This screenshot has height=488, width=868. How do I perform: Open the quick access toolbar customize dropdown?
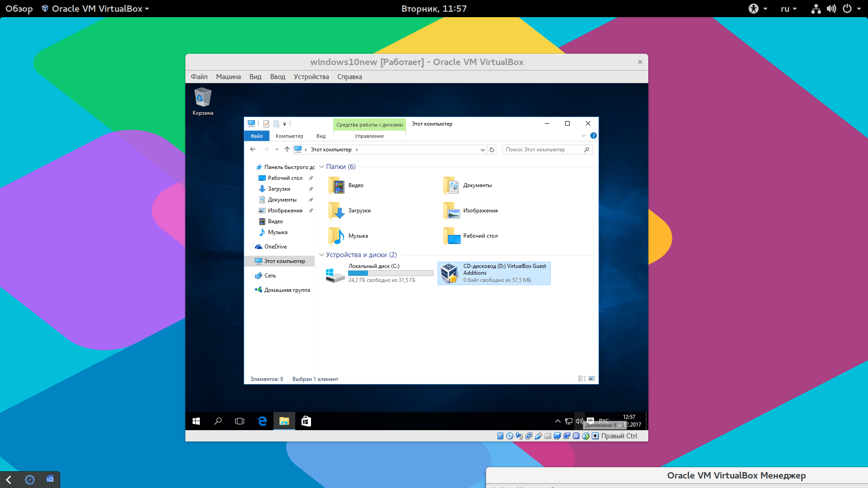(284, 124)
